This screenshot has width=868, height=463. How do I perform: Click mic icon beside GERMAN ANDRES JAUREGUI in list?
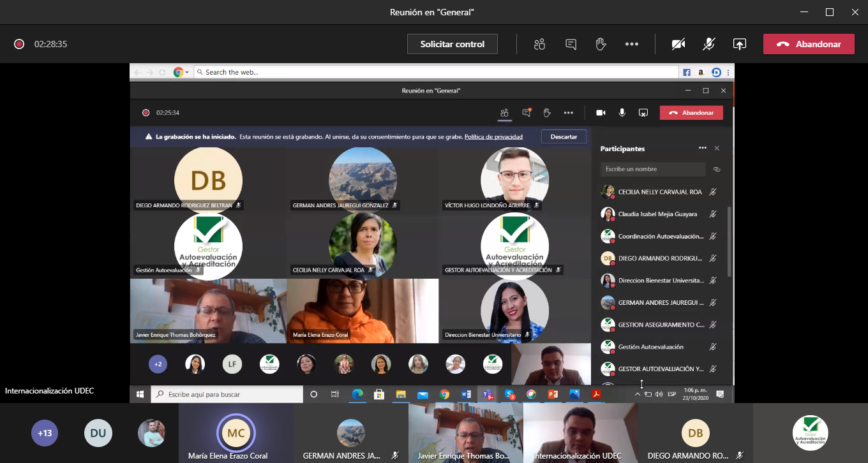click(x=713, y=302)
